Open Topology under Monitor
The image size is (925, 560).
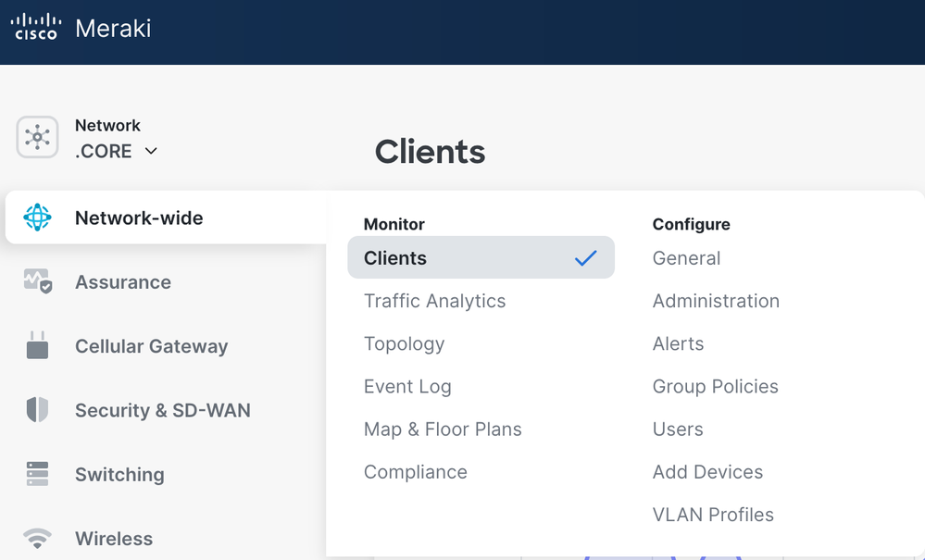(x=404, y=343)
